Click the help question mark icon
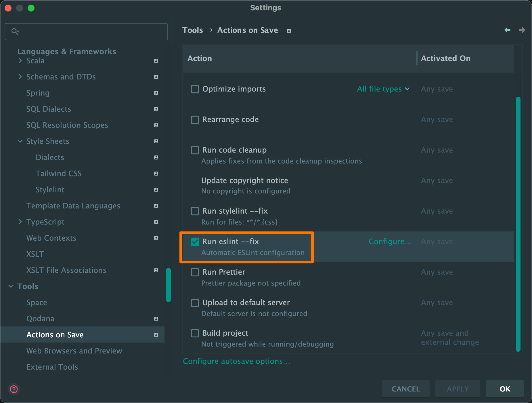This screenshot has height=403, width=532. [14, 389]
